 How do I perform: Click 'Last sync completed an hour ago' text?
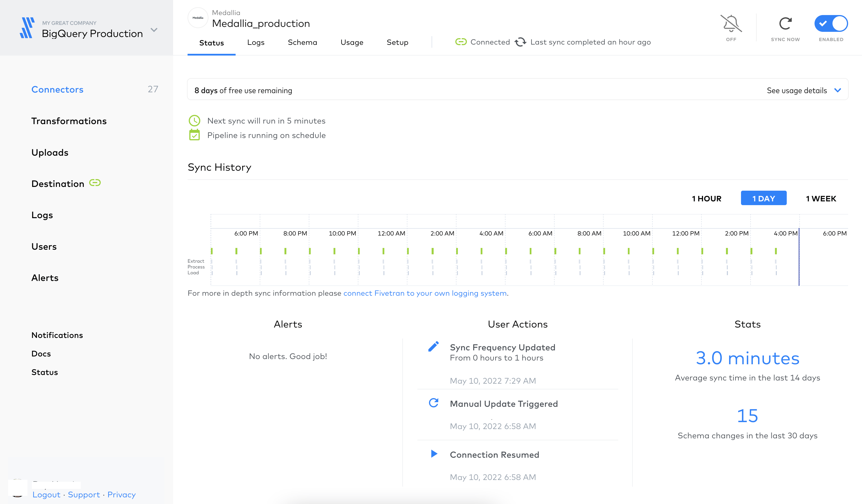pos(590,42)
